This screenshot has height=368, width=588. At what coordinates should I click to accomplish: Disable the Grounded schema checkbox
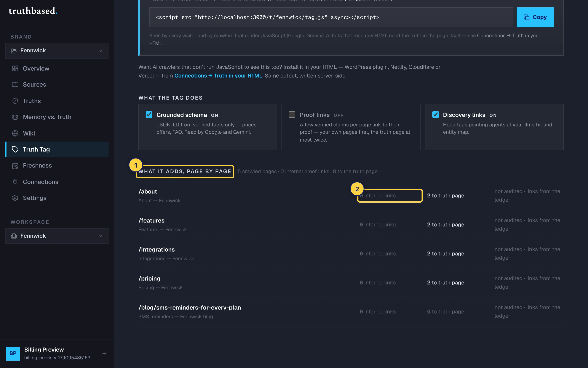(x=149, y=115)
